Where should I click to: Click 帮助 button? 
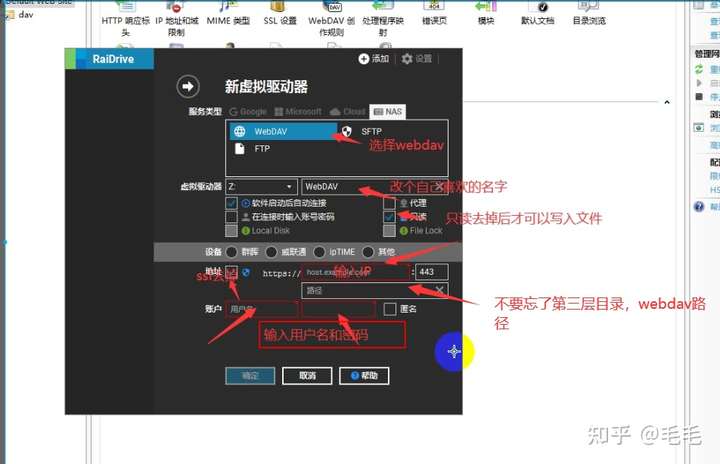[x=364, y=376]
